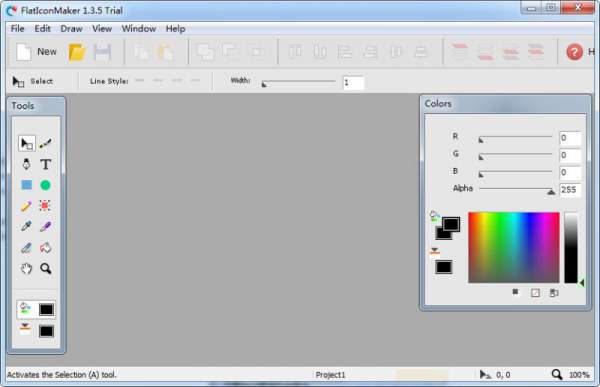Click the Width value input field
The image size is (600, 387).
point(353,83)
